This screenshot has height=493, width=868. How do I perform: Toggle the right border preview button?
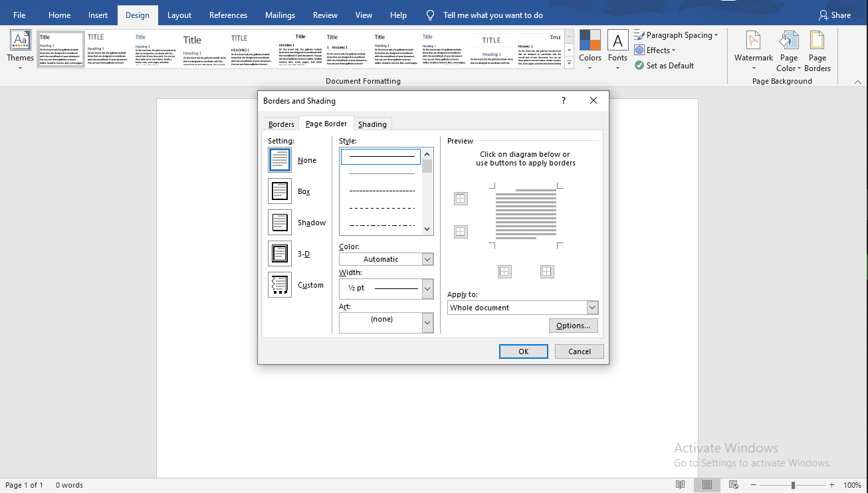coord(547,272)
